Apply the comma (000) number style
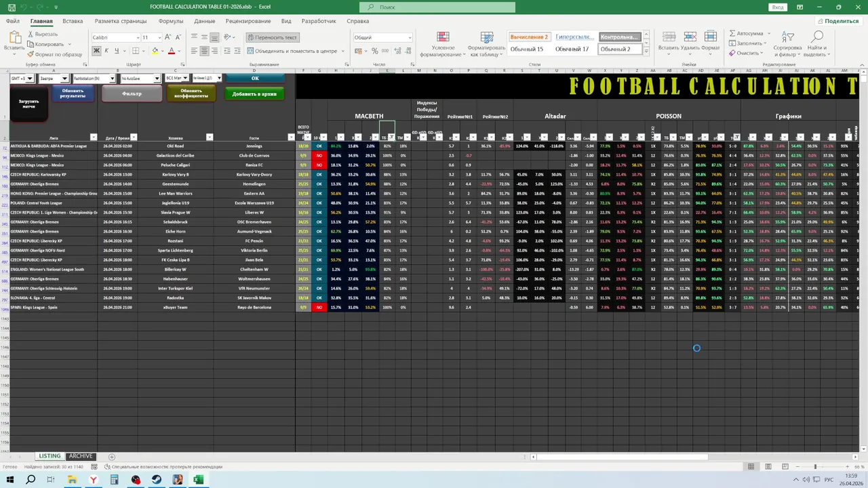Screen dimensions: 868x488 coord(385,51)
